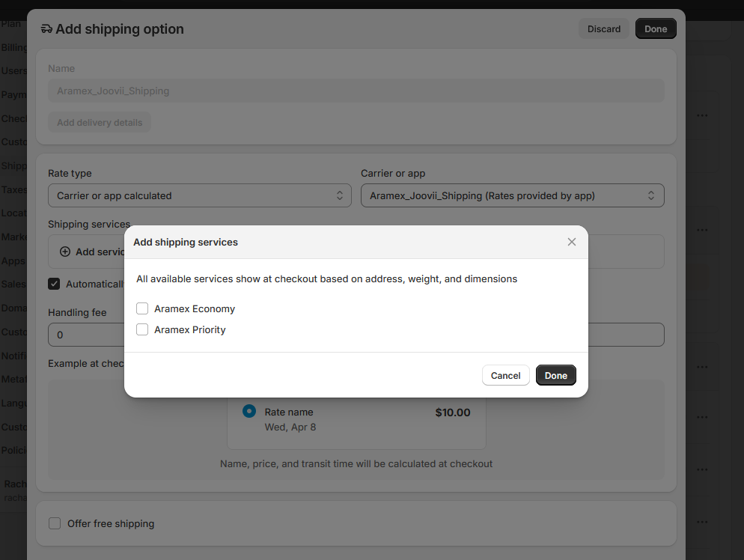This screenshot has width=744, height=560.
Task: Click the Sales item in sidebar
Action: (13, 284)
